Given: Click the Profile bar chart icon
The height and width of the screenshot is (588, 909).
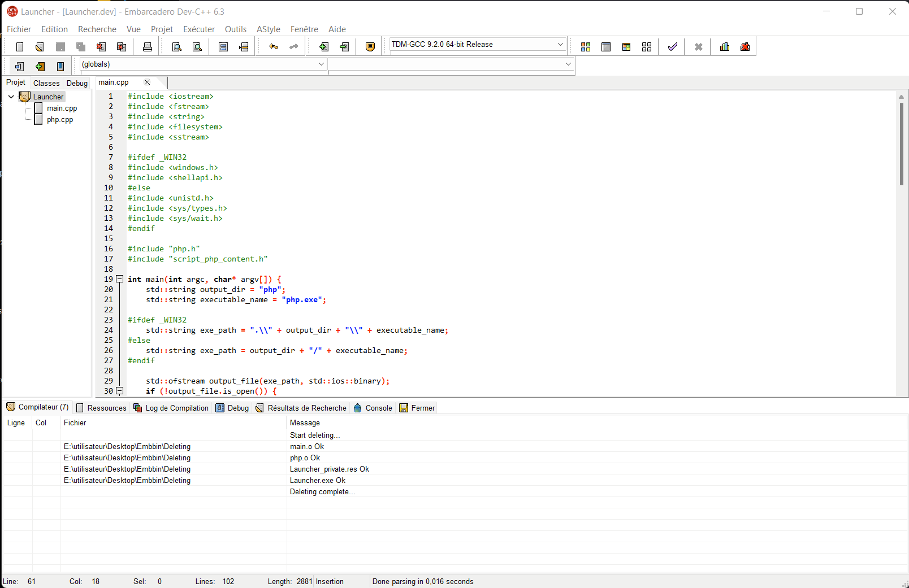Looking at the screenshot, I should (725, 47).
